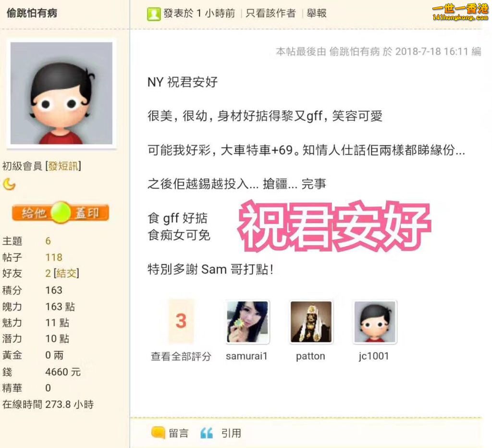The width and height of the screenshot is (492, 448).
Task: Click the green user icon beside 發表於
Action: [x=154, y=14]
